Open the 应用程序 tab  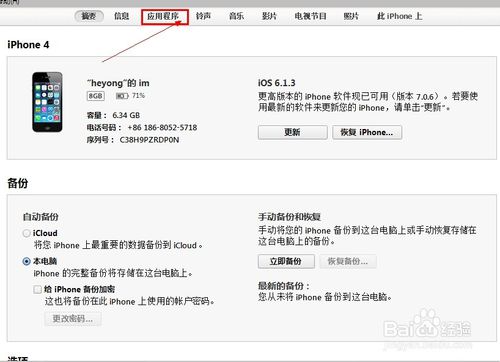(x=163, y=16)
